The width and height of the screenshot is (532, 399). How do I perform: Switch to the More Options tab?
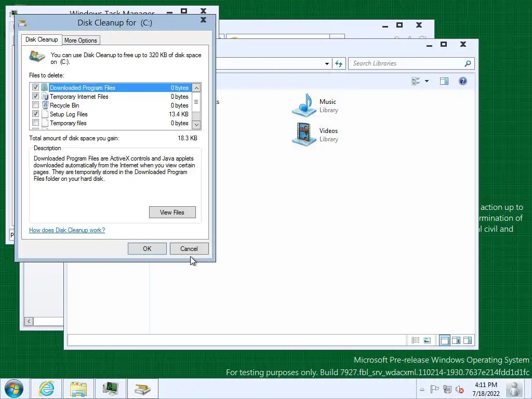pyautogui.click(x=81, y=41)
